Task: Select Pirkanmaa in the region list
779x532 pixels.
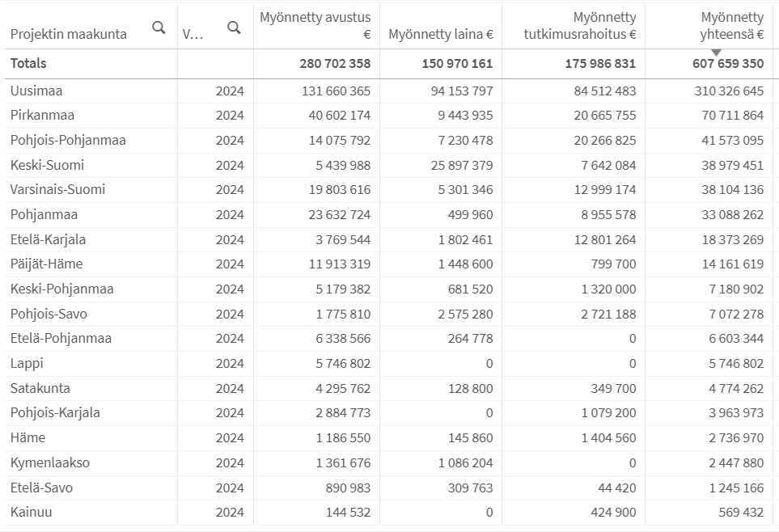Action: (42, 116)
